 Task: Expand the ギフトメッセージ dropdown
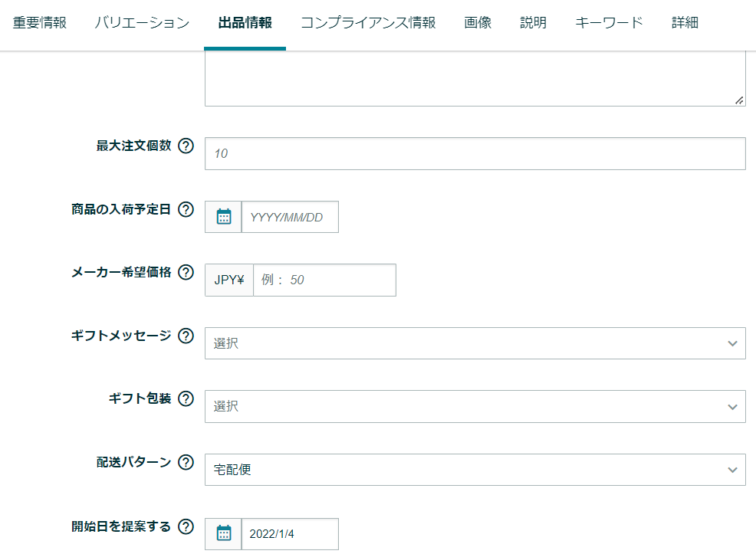coord(475,343)
